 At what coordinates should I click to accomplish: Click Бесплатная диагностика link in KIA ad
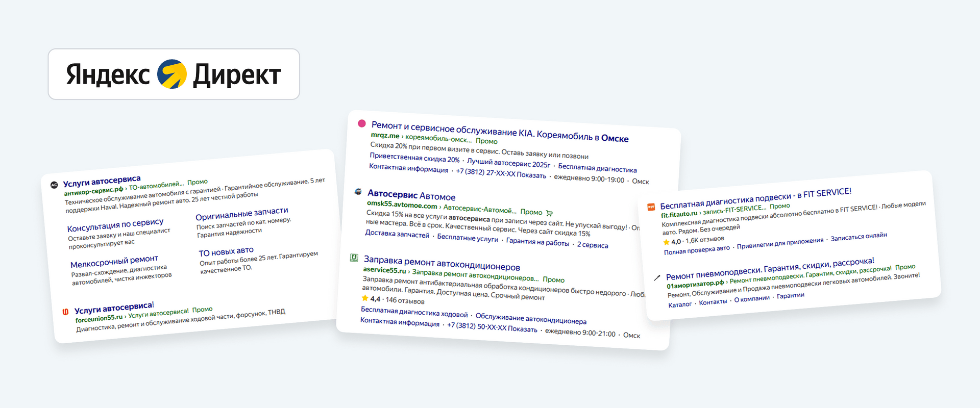[597, 168]
